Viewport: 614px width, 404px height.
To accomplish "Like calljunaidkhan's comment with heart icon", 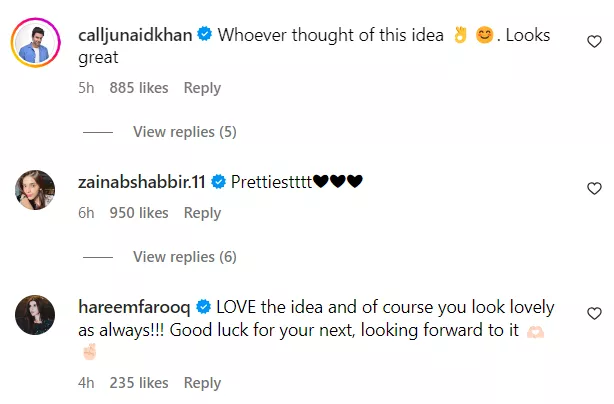I will click(593, 43).
